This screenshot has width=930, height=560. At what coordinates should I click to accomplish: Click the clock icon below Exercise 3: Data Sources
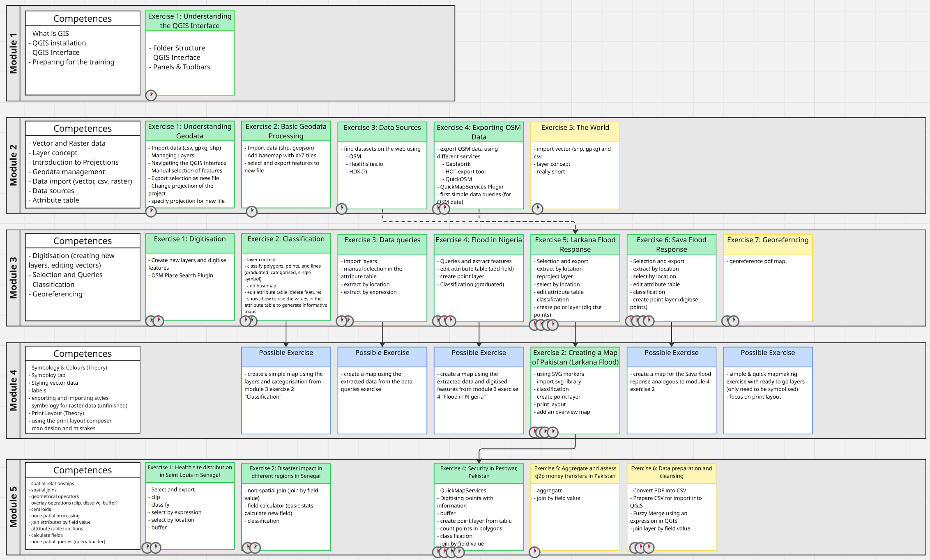click(341, 209)
